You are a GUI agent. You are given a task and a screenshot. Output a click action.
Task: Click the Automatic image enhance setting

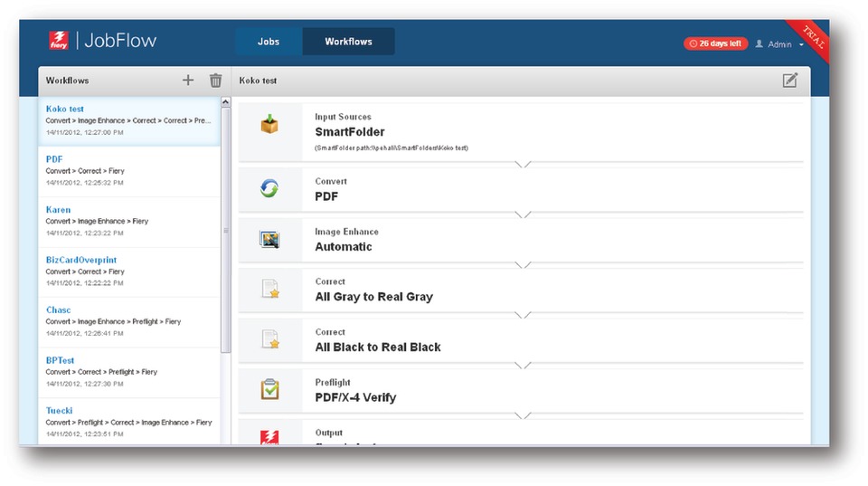click(344, 246)
